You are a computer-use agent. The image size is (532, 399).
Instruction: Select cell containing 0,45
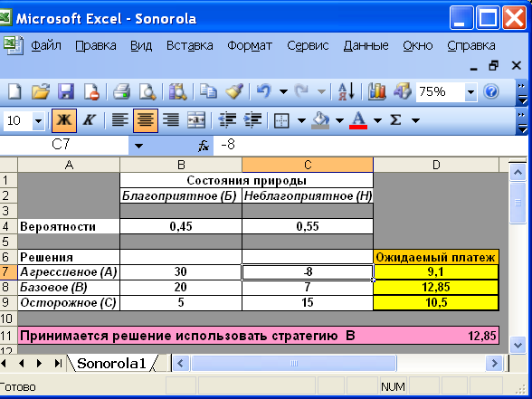[x=181, y=226]
